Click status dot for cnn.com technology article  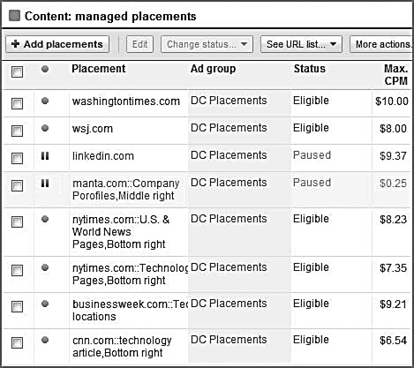point(45,340)
